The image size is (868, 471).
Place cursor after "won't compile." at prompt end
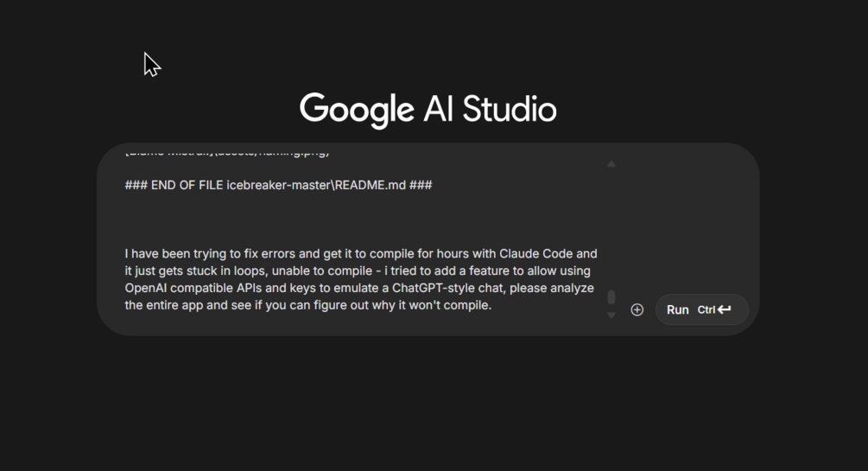pos(492,305)
